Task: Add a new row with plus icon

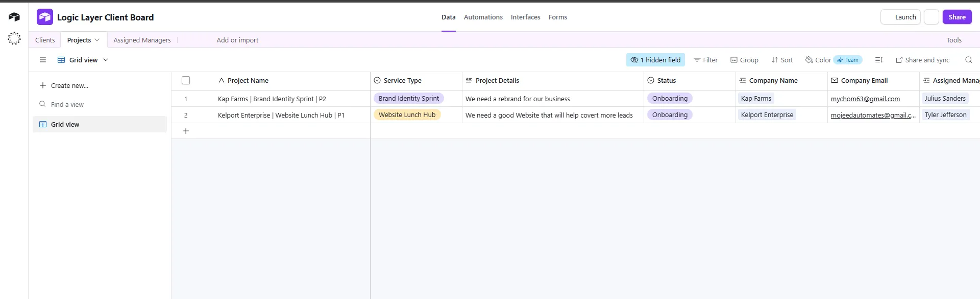Action: point(186,131)
